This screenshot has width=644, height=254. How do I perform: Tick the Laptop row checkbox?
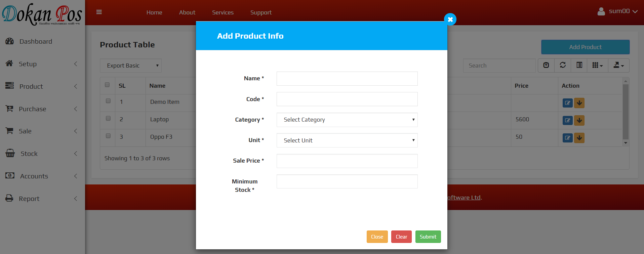click(x=108, y=118)
